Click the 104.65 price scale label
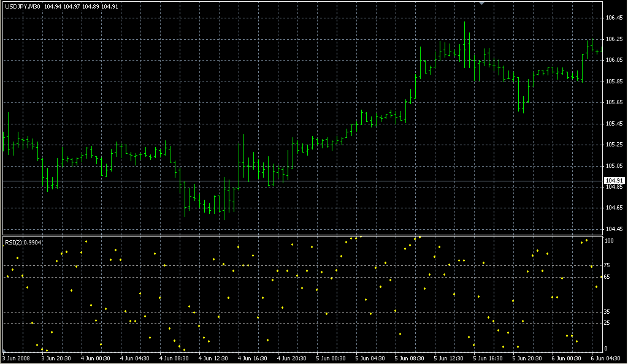This screenshot has height=364, width=628. click(x=614, y=208)
